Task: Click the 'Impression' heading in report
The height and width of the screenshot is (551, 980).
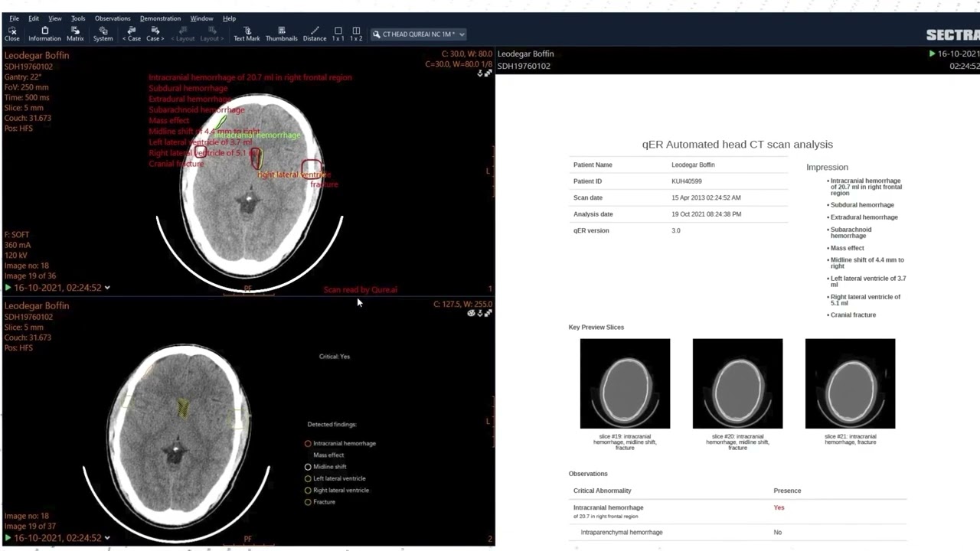Action: [x=827, y=167]
